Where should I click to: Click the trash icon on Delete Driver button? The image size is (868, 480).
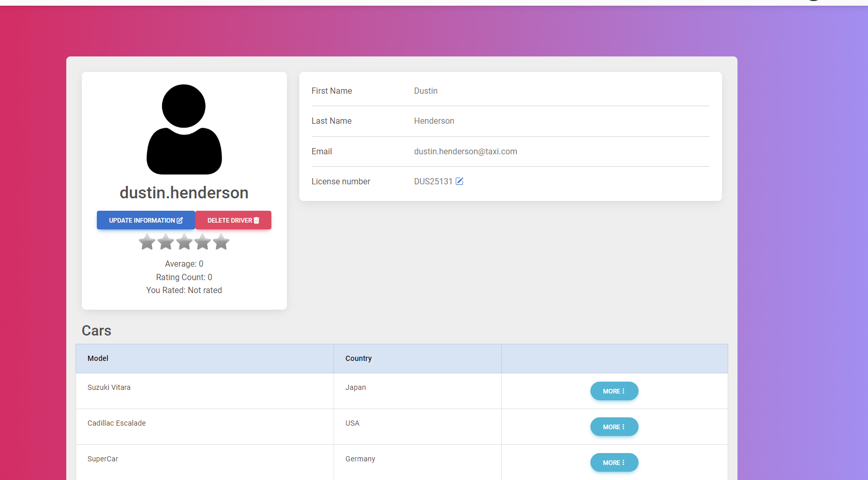pyautogui.click(x=257, y=220)
